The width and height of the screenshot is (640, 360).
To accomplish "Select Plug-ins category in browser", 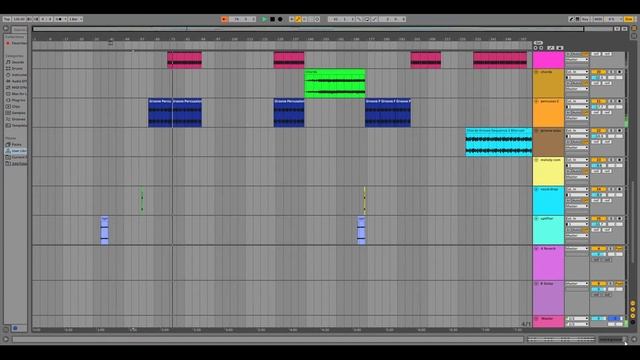I will coord(15,100).
